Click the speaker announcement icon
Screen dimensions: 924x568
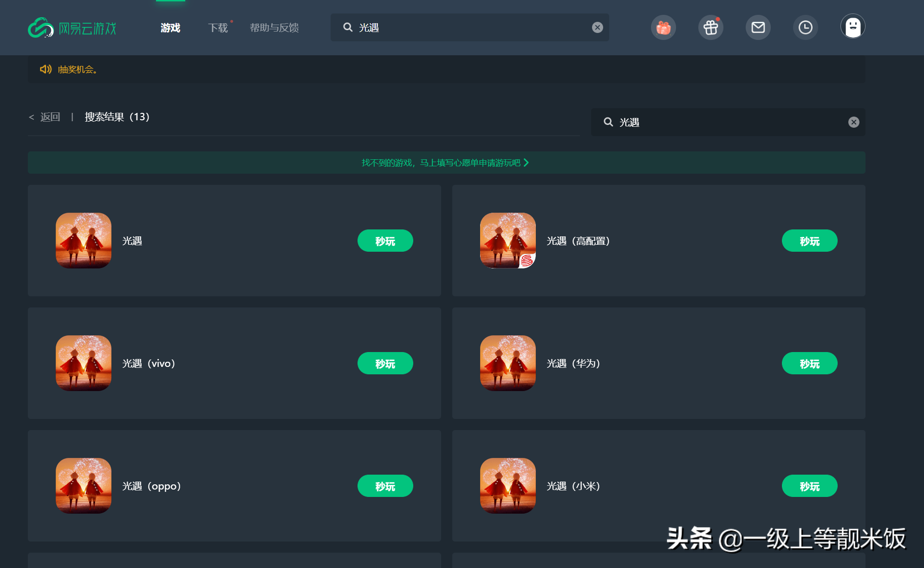coord(46,69)
